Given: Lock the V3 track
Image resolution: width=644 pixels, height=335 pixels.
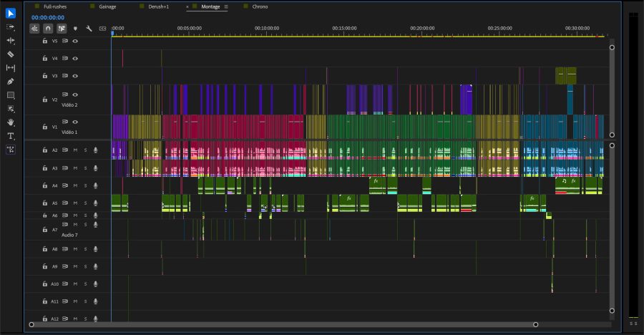Looking at the screenshot, I should tap(45, 76).
